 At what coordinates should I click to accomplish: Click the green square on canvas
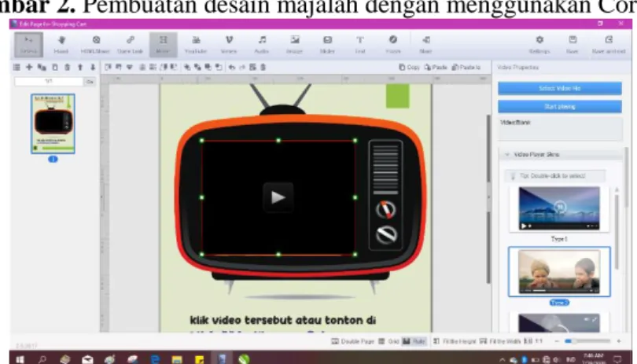pyautogui.click(x=397, y=96)
